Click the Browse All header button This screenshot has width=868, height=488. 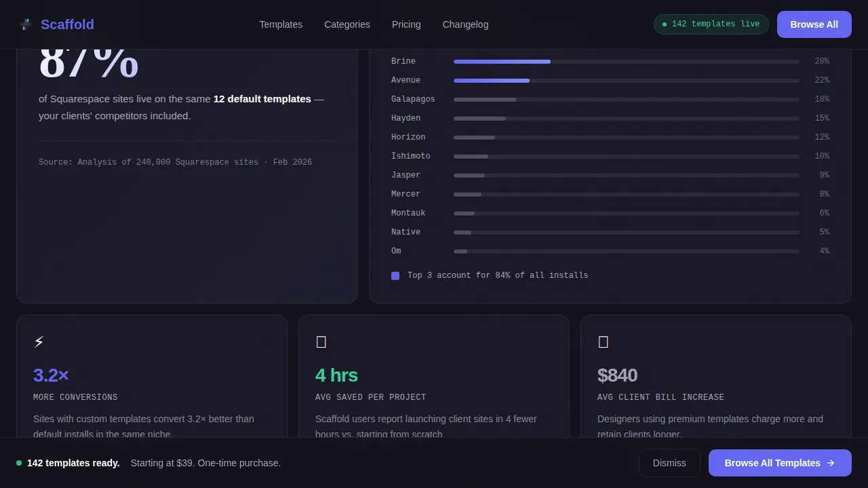point(814,24)
